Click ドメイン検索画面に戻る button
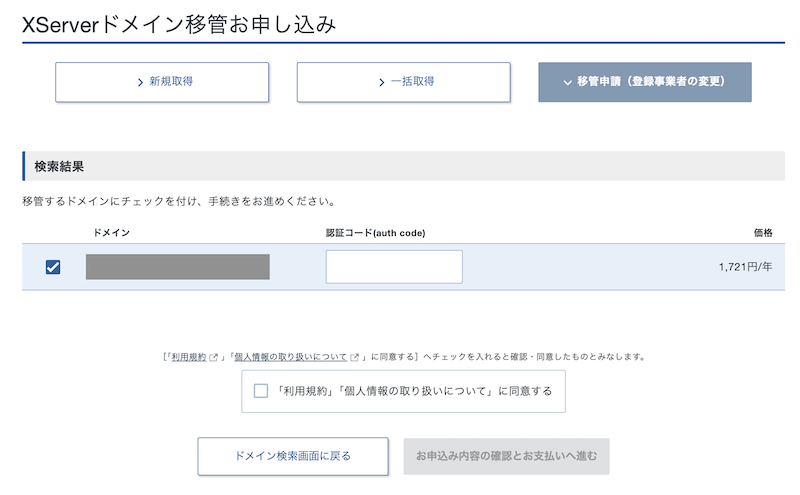The height and width of the screenshot is (495, 800). pos(293,456)
